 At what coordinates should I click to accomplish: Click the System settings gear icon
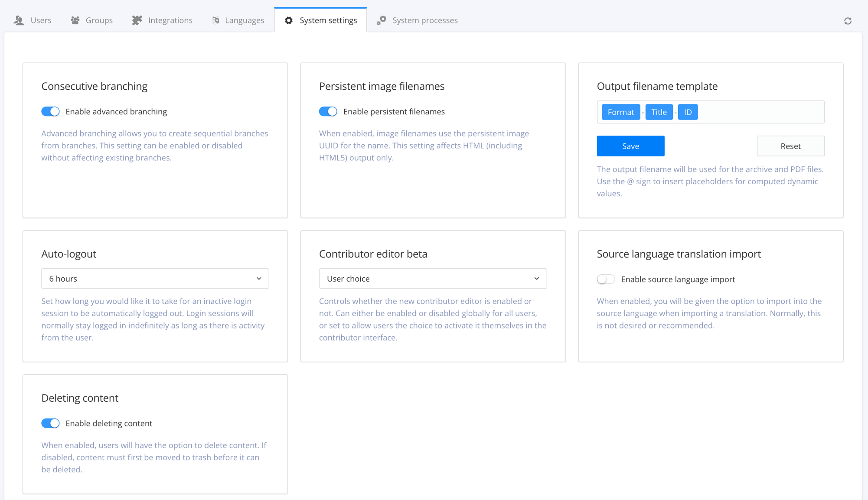click(x=289, y=20)
